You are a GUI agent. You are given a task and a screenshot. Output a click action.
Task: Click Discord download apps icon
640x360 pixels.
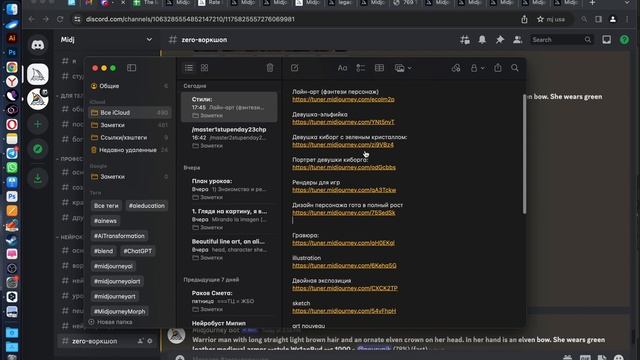pos(38,178)
